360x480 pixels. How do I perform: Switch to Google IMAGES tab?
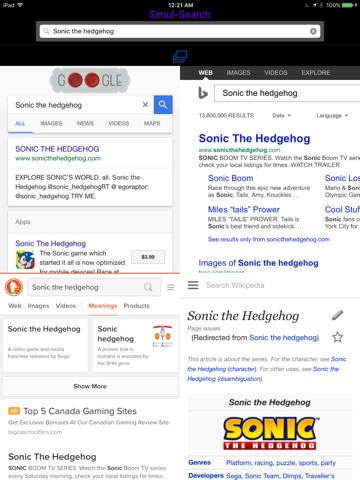pos(51,123)
